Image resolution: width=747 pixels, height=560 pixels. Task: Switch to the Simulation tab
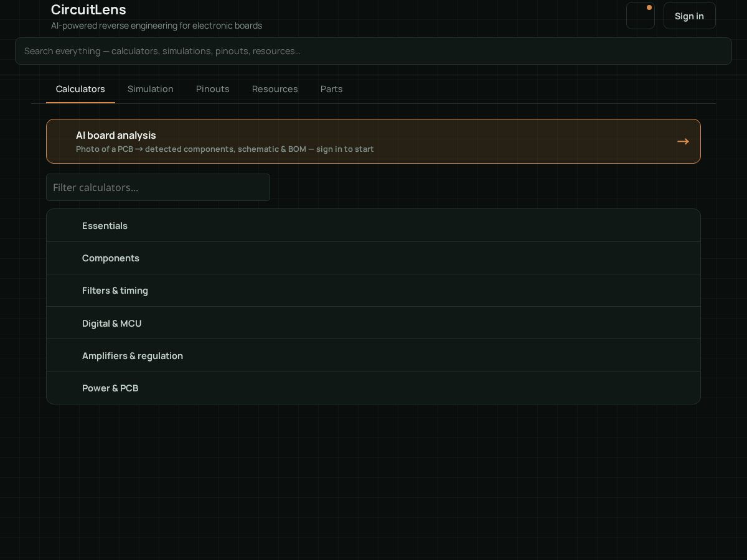(x=151, y=89)
